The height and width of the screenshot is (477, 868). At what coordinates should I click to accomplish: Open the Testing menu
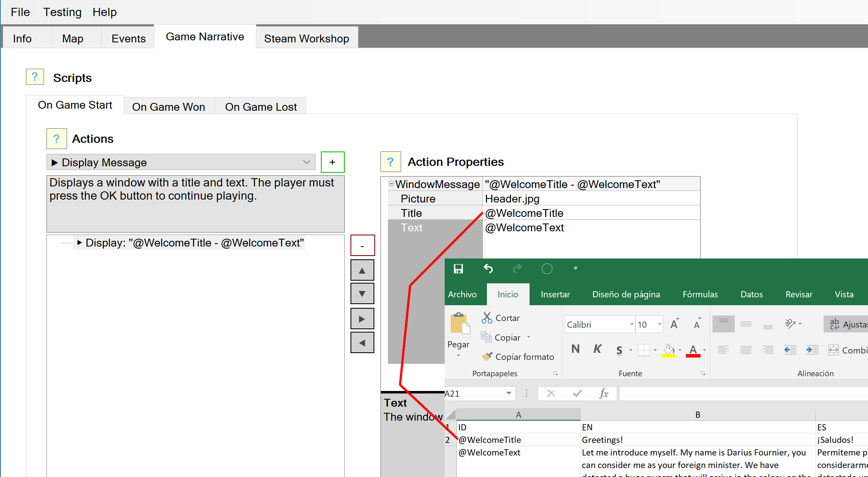click(63, 12)
